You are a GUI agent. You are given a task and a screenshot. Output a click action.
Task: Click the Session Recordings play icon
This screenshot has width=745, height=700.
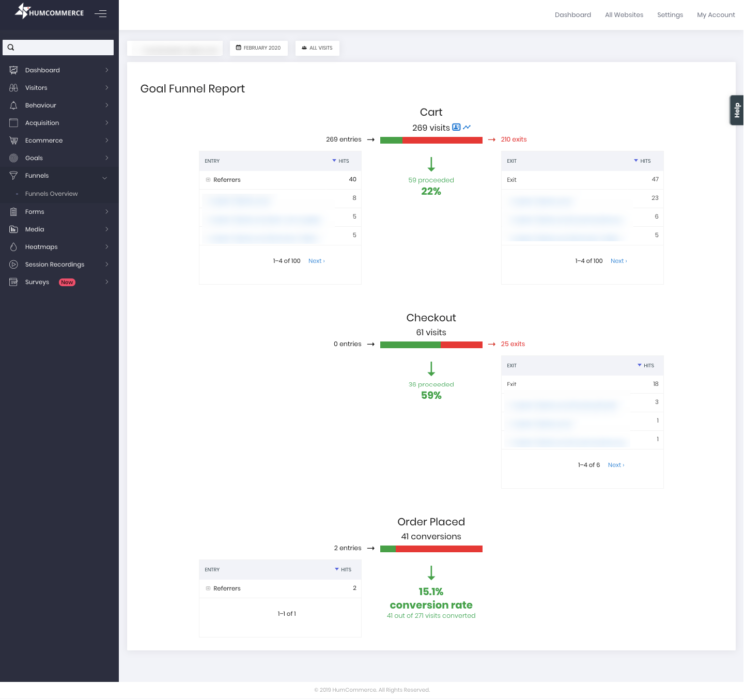click(x=13, y=265)
